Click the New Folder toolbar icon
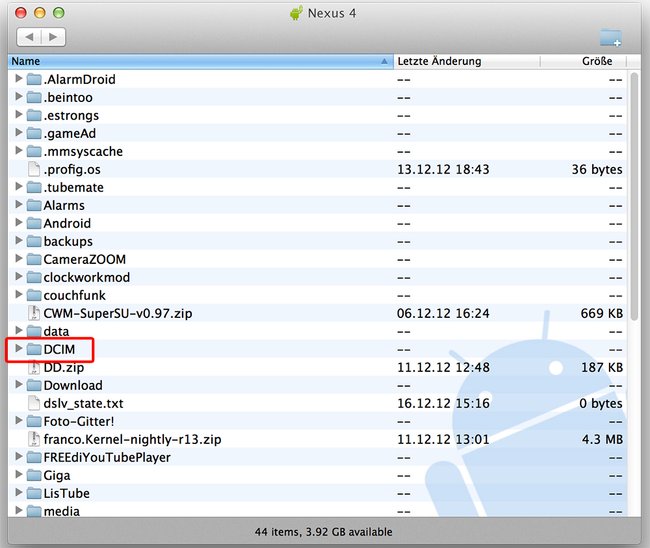This screenshot has width=650, height=548. [x=611, y=38]
